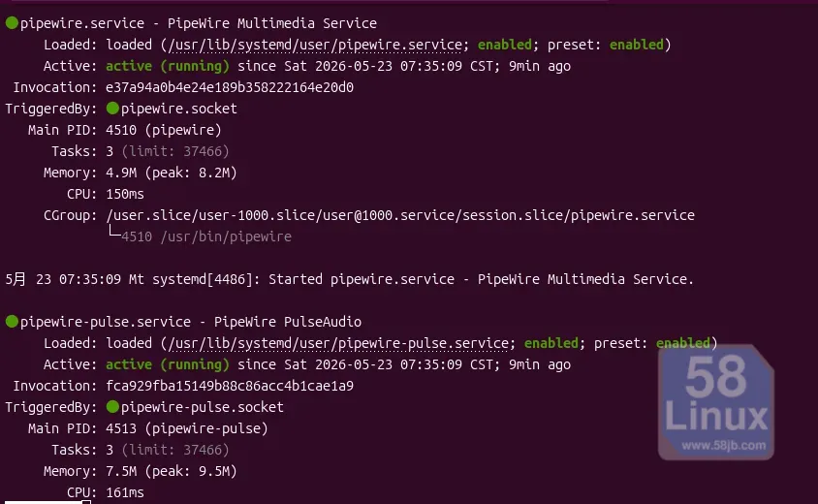Click the 58 Linux watermark logo
Viewport: 818px width, 504px height.
point(716,402)
